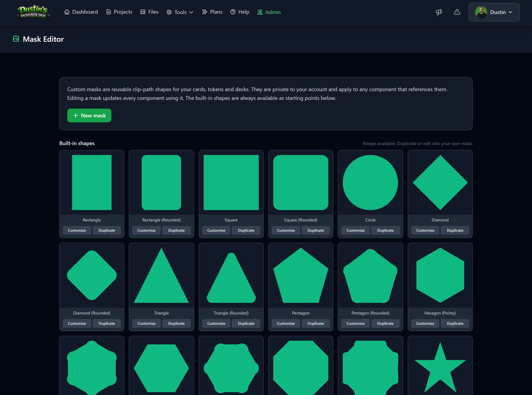Duplicate the Hexagon (Pointy) shape
Screen dimensions: 532x395
[455, 323]
